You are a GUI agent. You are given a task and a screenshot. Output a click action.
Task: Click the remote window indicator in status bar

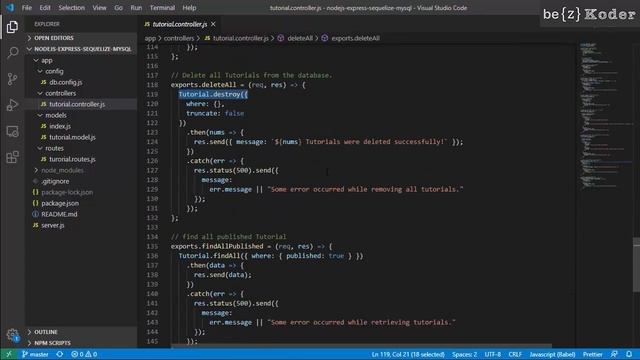click(x=9, y=354)
